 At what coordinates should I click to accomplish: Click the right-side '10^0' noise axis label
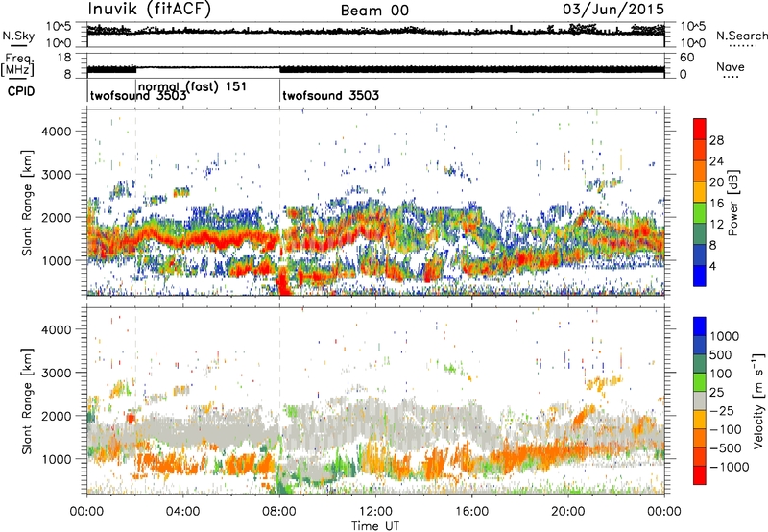click(692, 43)
